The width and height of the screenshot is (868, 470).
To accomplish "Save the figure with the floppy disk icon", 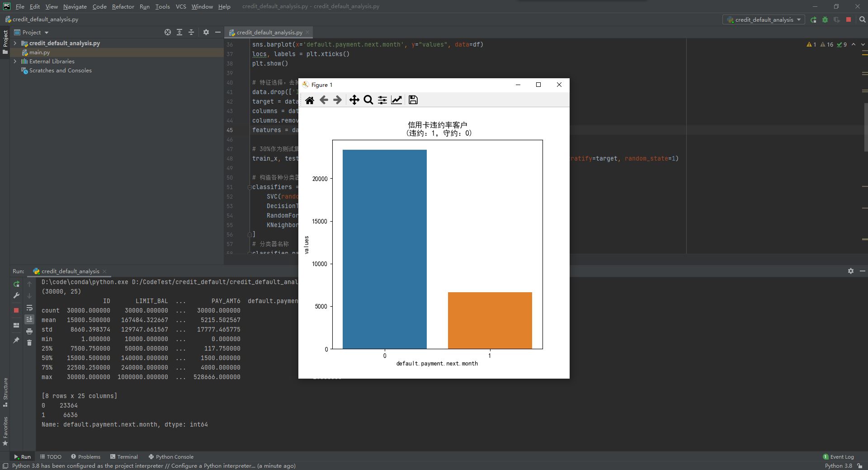I will (413, 100).
